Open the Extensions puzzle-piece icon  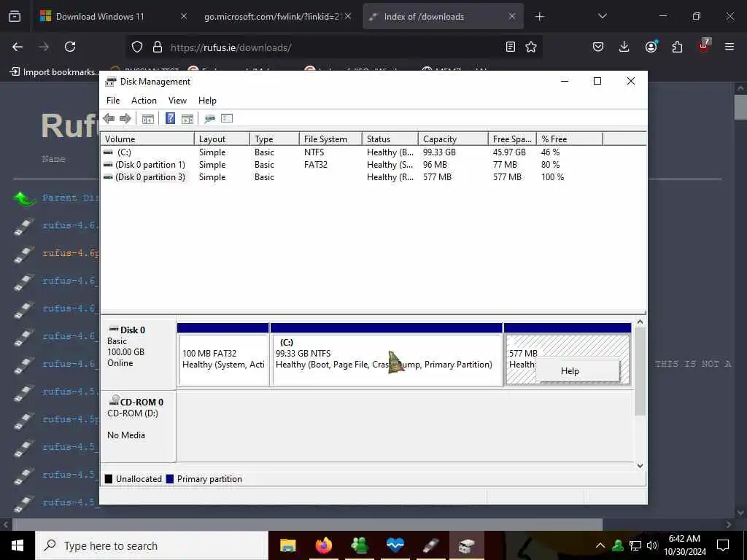[x=677, y=47]
